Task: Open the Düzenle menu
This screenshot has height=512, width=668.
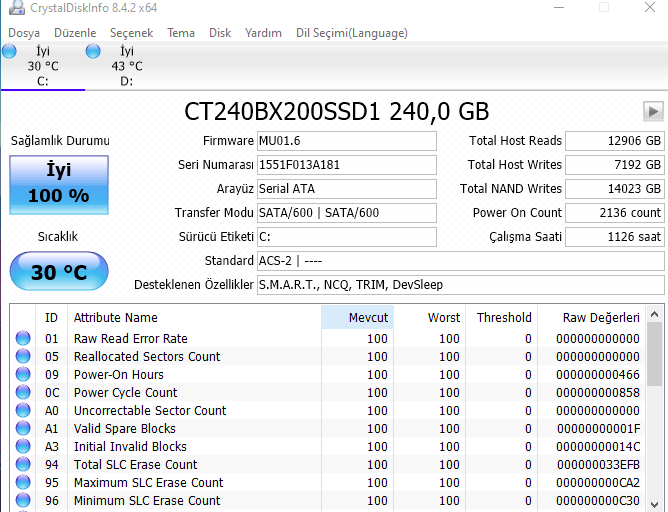Action: tap(75, 33)
